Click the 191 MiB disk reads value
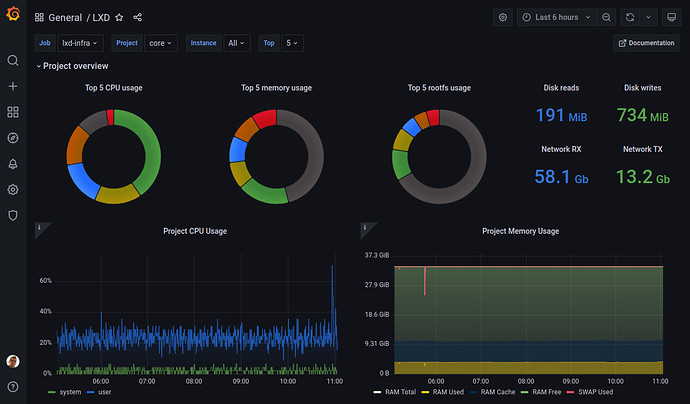 (561, 116)
